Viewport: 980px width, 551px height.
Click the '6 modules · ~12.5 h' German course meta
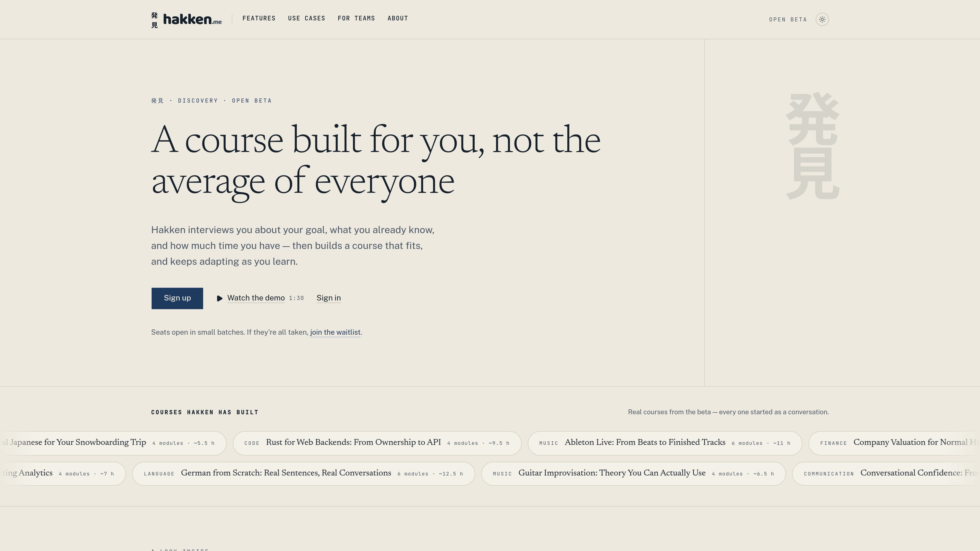coord(430,474)
